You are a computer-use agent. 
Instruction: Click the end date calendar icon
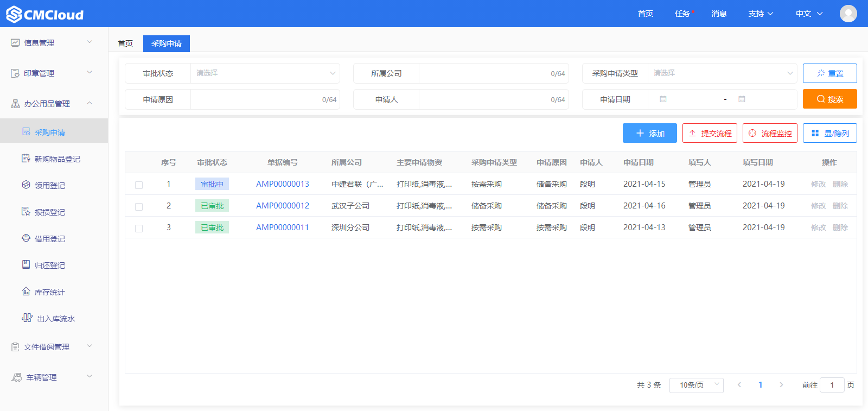click(742, 99)
